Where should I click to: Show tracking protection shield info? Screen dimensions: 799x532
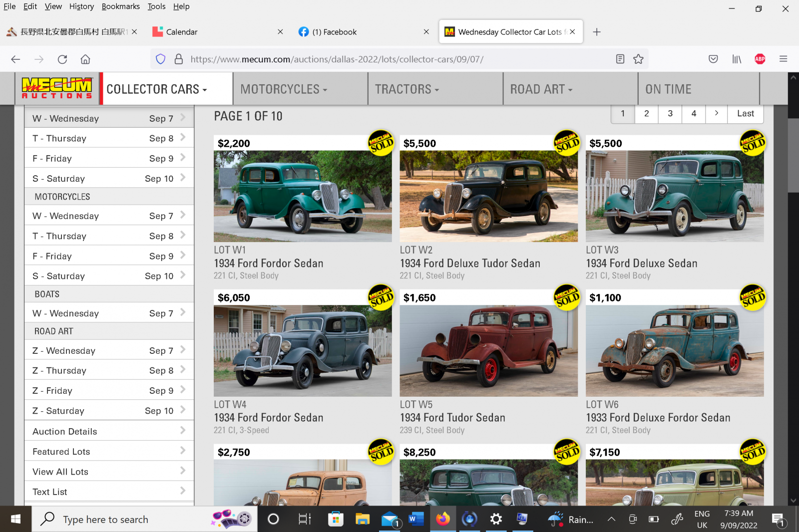pyautogui.click(x=160, y=59)
